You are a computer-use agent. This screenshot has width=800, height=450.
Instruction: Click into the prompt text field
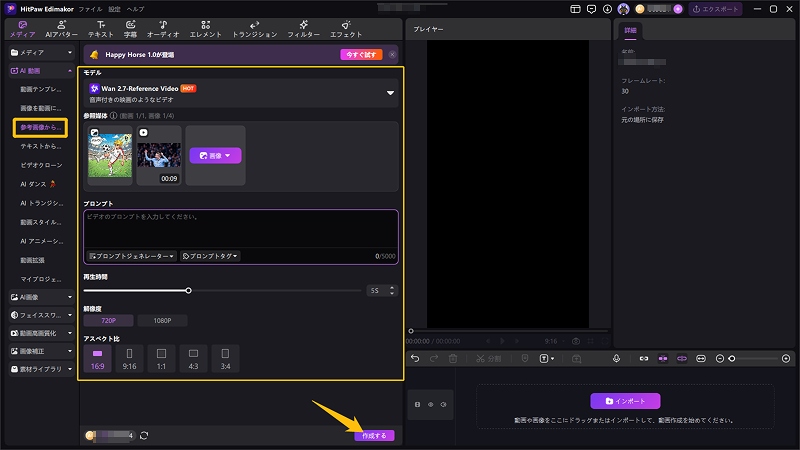241,230
